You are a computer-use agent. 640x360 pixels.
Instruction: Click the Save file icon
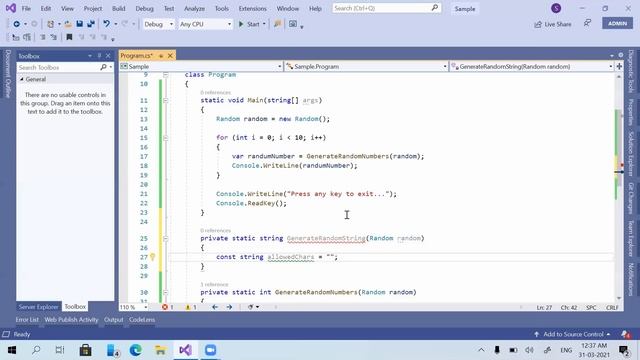pyautogui.click(x=80, y=24)
